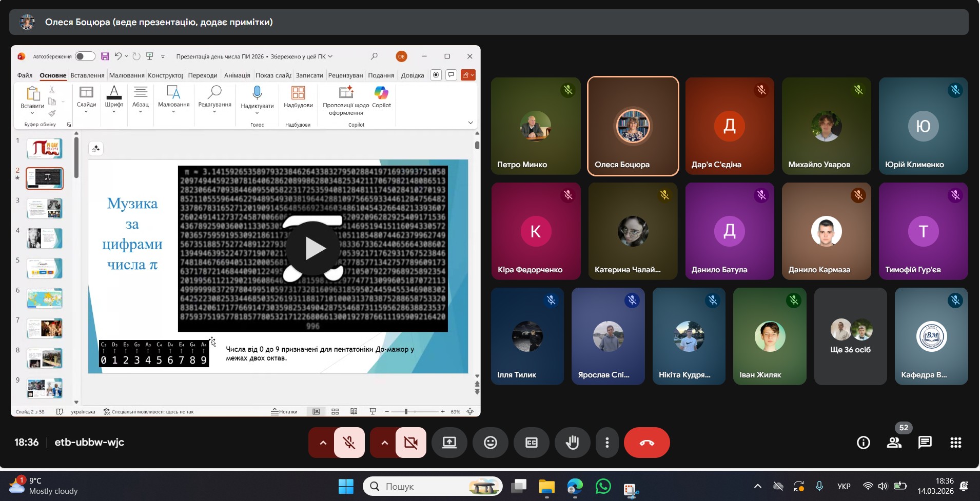
Task: Open more options three-dot menu
Action: pos(607,443)
